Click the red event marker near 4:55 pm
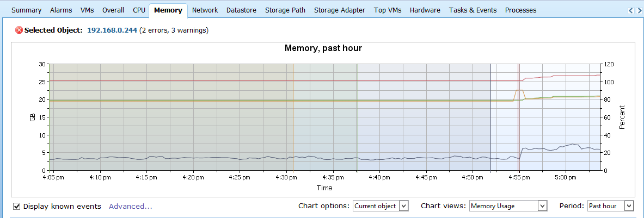 [x=519, y=117]
